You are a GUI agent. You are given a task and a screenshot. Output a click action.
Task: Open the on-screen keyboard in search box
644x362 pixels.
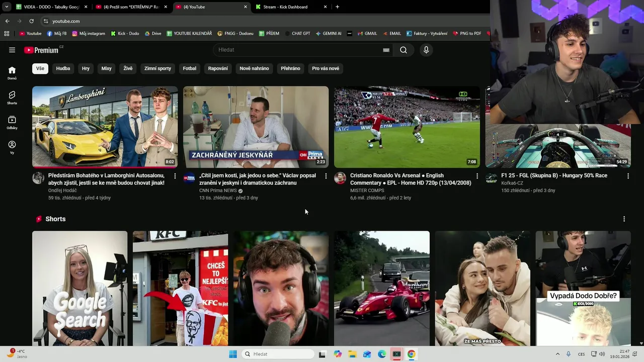coord(386,50)
